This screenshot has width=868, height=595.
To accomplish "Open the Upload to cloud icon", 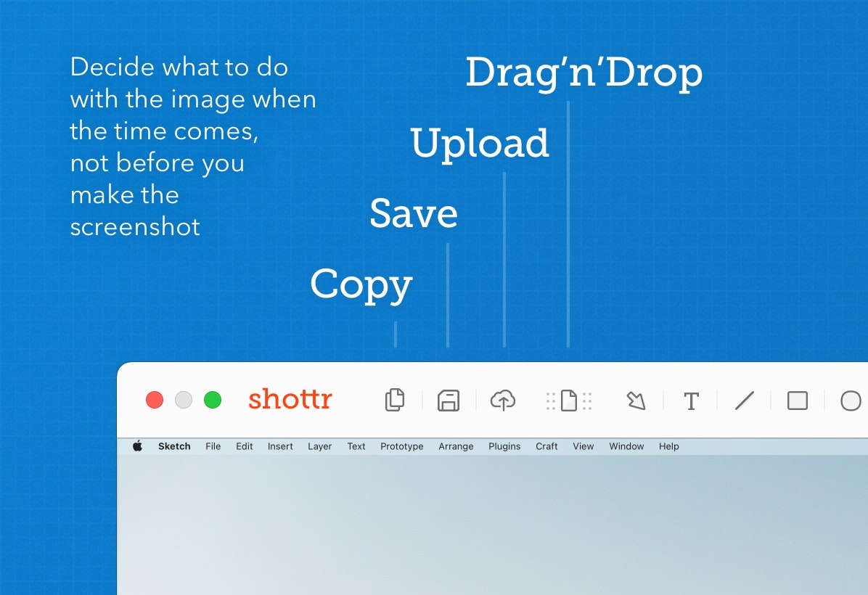I will click(x=504, y=400).
